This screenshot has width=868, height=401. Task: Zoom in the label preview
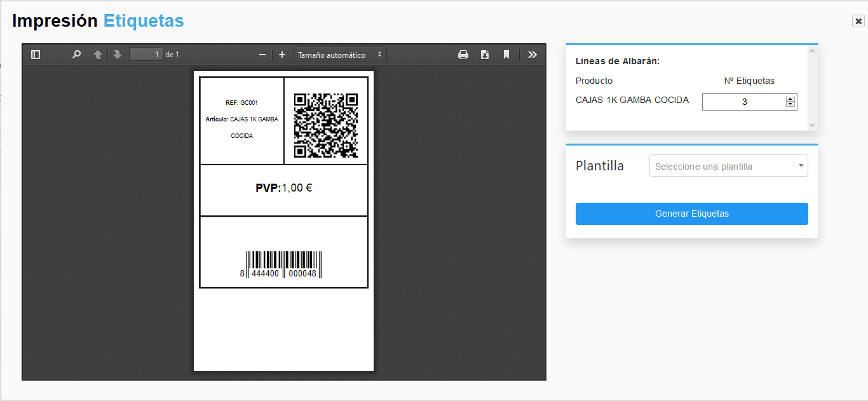click(x=282, y=55)
